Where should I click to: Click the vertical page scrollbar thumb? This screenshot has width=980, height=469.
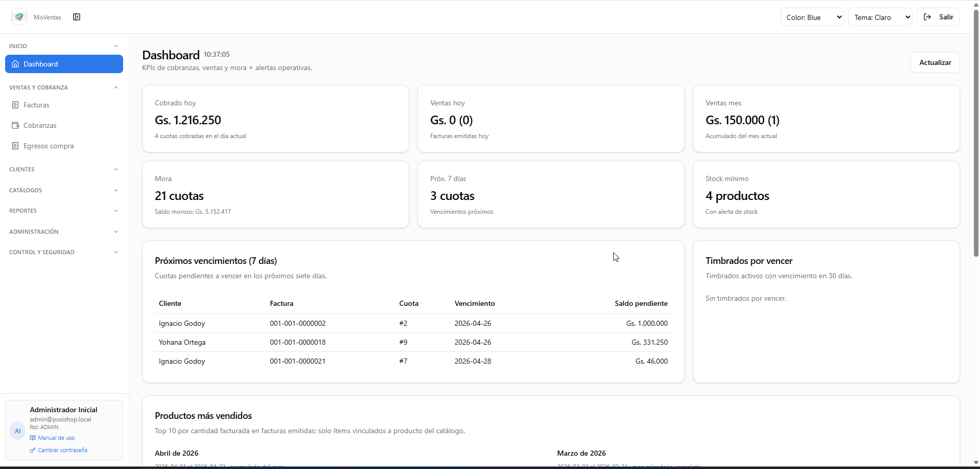[976, 133]
